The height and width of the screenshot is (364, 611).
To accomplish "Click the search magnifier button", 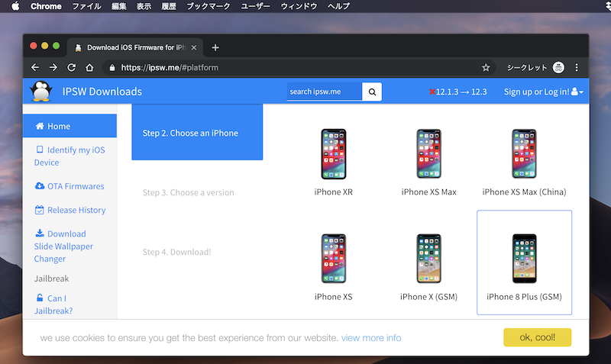I will (372, 92).
